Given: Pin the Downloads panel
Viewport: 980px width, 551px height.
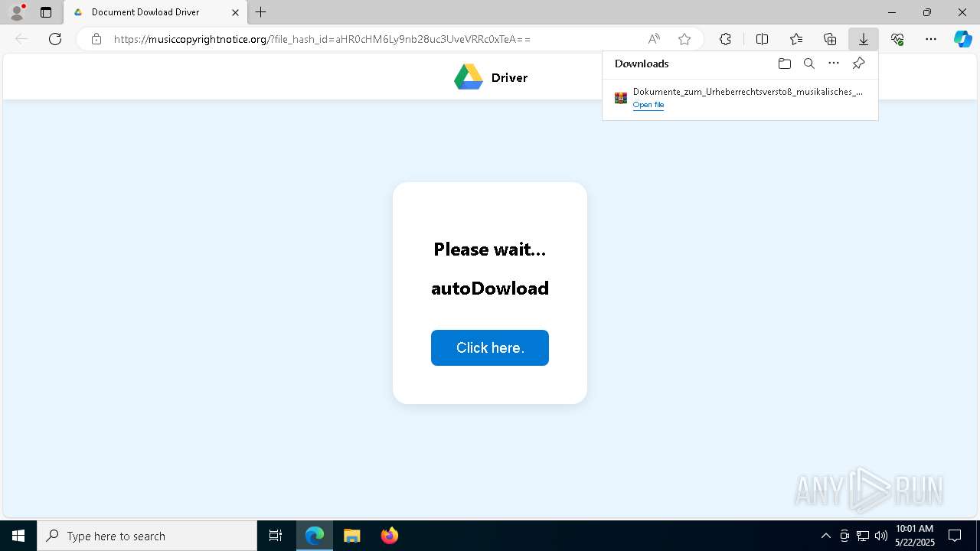Looking at the screenshot, I should pos(858,64).
